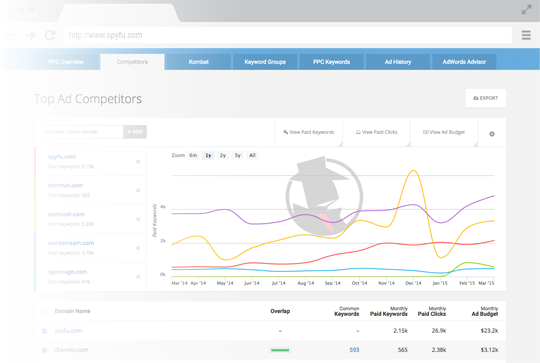Open the Kombat tab
Viewport: 540px width, 363px height.
coord(199,62)
